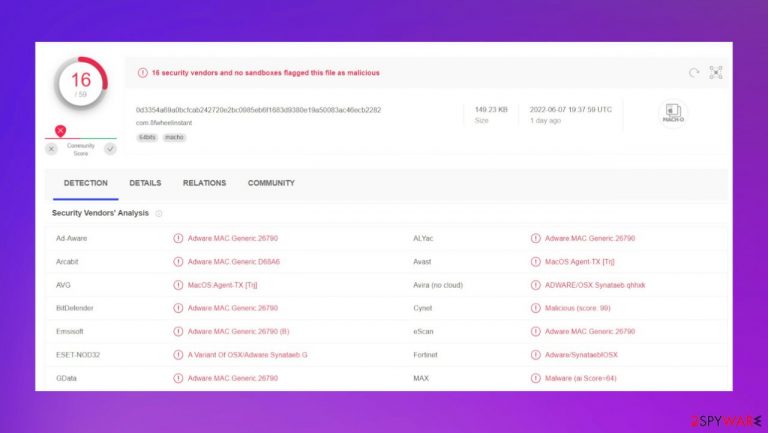
Task: Click the warning icon in Fortinet row
Action: pyautogui.click(x=536, y=355)
